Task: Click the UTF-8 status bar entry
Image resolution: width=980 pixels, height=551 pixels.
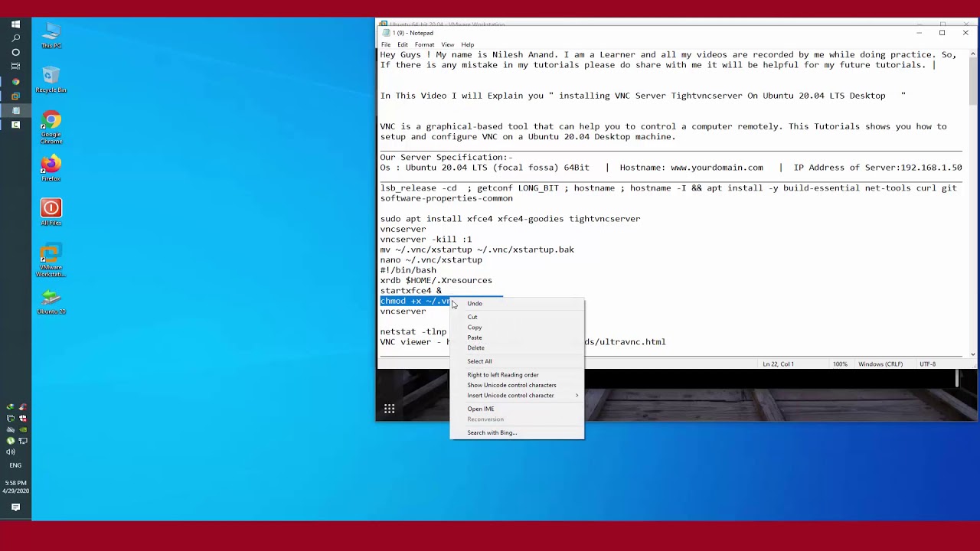Action: click(x=927, y=364)
